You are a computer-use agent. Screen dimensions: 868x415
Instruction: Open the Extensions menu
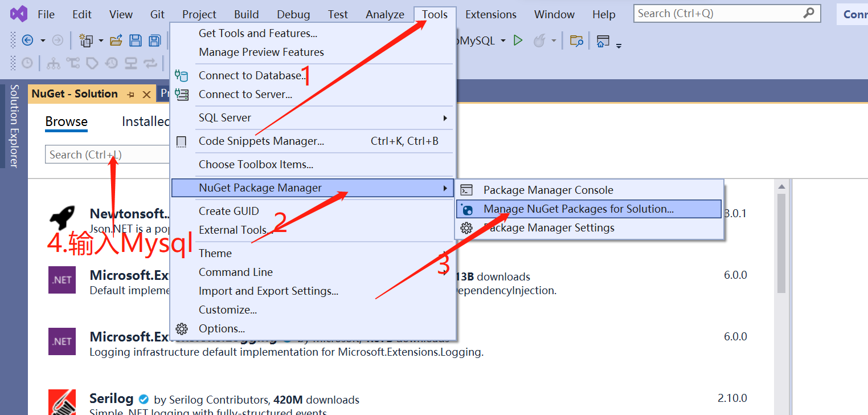(x=491, y=14)
